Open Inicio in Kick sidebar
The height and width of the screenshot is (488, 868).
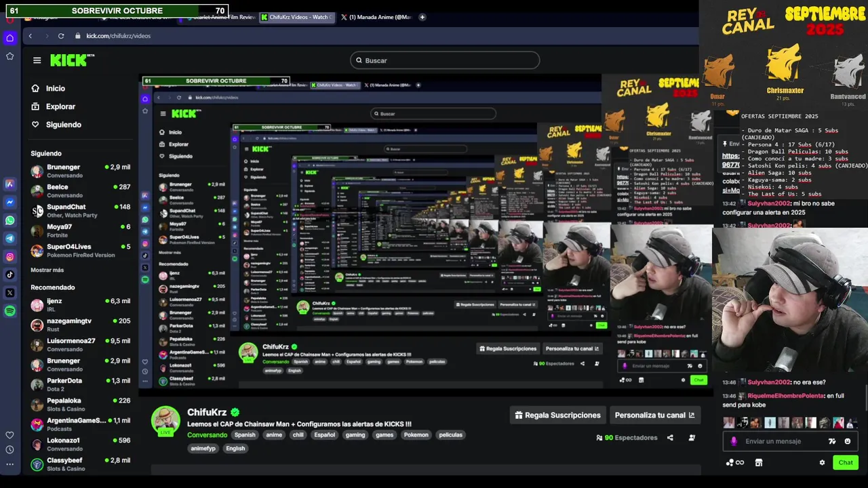(x=56, y=88)
